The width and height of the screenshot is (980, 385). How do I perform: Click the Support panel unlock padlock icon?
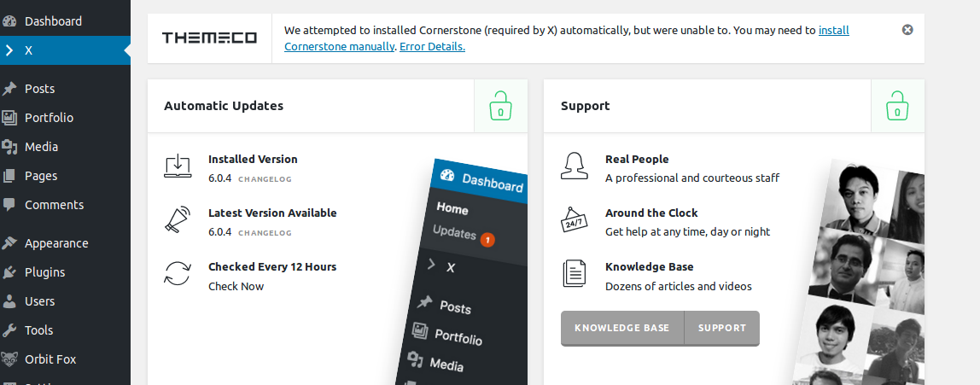897,107
